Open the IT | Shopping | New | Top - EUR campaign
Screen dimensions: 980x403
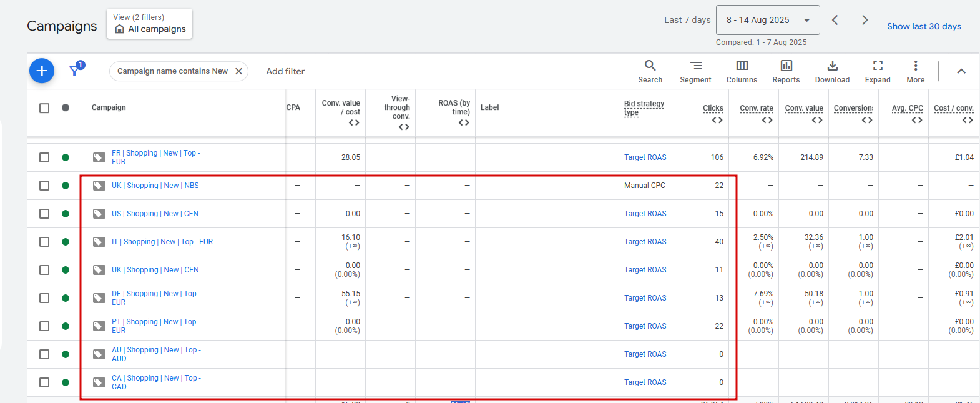click(x=162, y=242)
